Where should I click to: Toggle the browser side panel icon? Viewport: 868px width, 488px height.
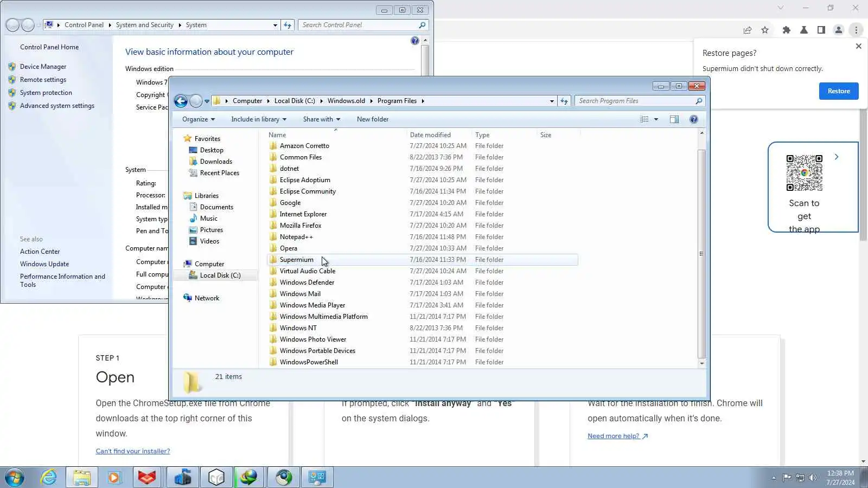click(x=821, y=30)
